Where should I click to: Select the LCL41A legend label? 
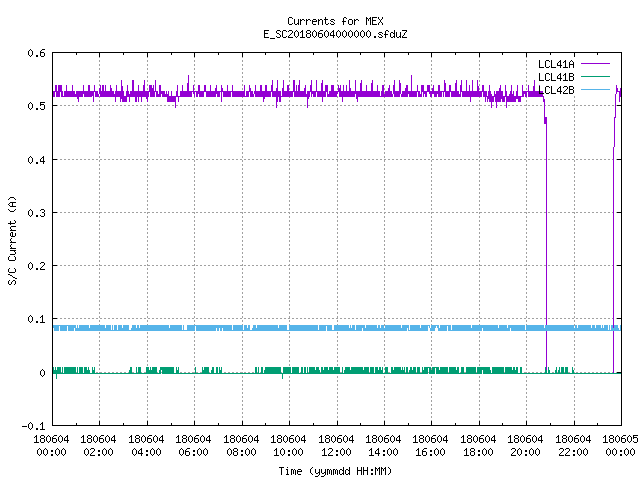pyautogui.click(x=556, y=64)
